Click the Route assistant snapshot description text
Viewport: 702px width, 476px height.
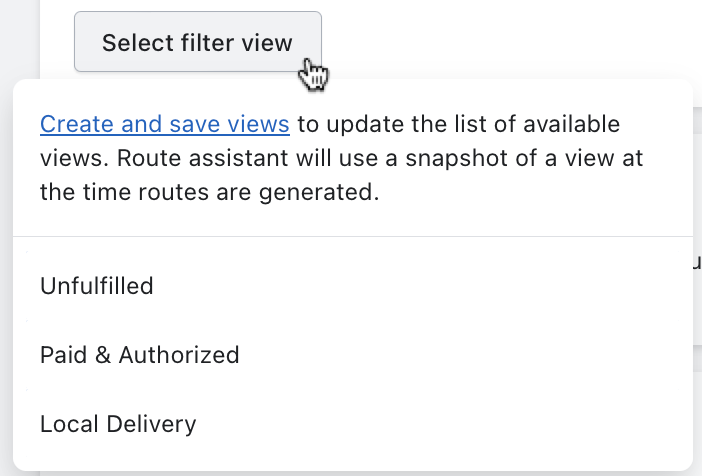coord(342,158)
